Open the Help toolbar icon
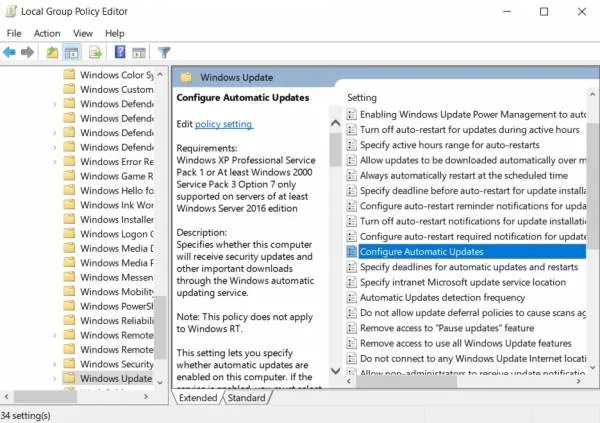This screenshot has width=600, height=423. [120, 52]
